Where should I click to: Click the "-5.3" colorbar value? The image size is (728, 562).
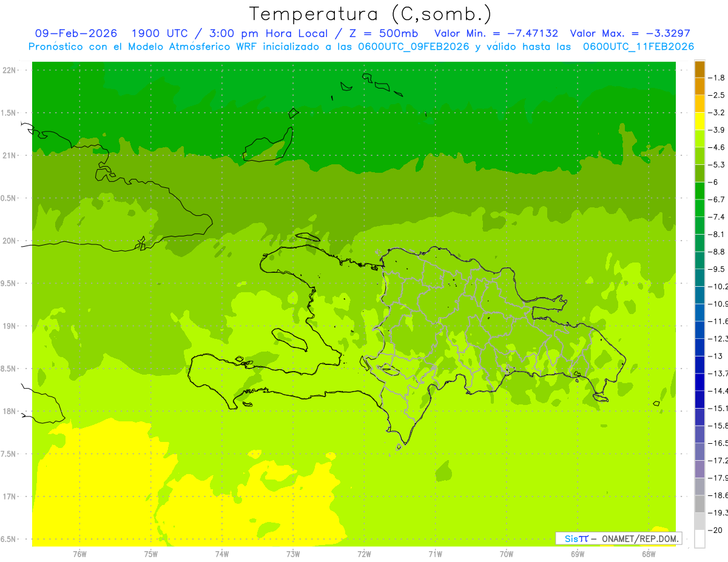tap(717, 164)
